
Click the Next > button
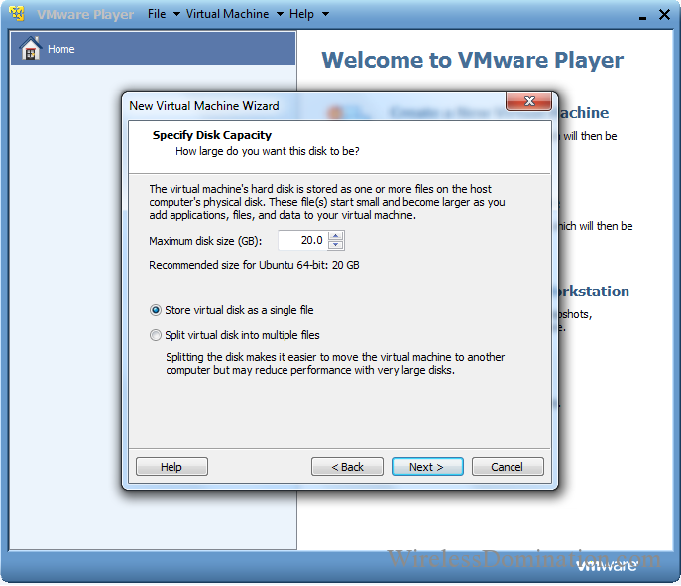pyautogui.click(x=427, y=467)
